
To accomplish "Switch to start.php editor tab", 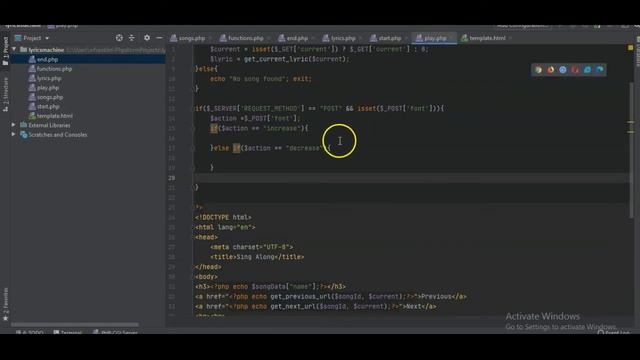I will (386, 38).
